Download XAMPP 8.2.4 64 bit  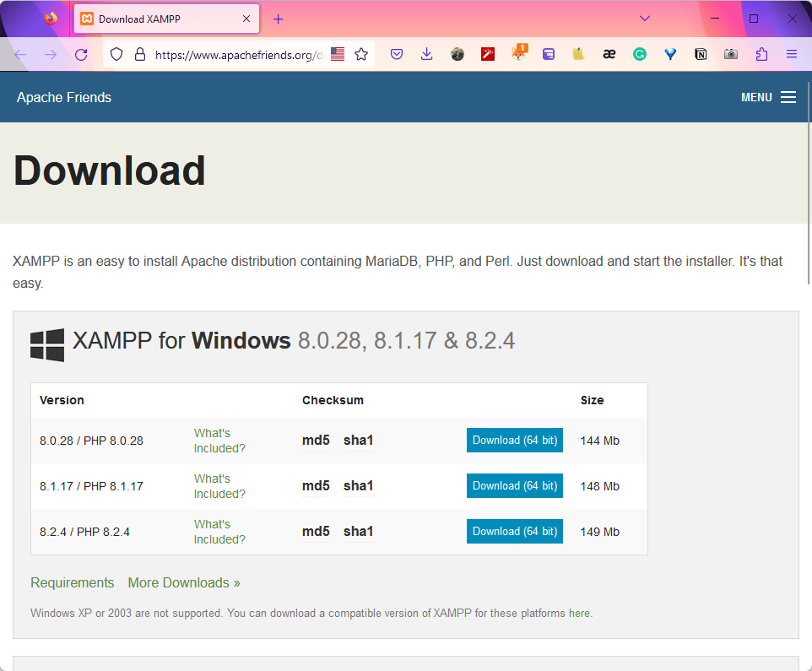[515, 531]
